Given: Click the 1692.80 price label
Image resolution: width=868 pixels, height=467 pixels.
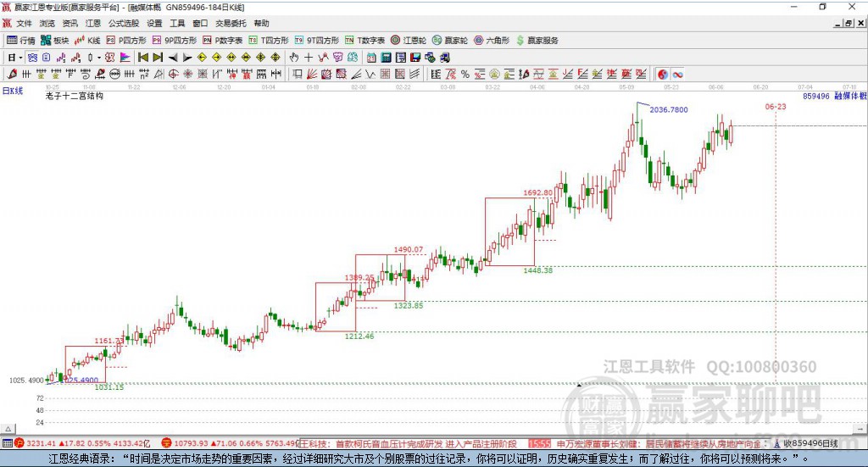Looking at the screenshot, I should [x=538, y=192].
